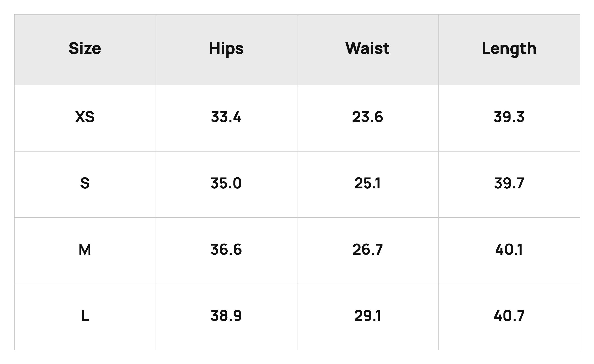Click the S hips value 35.0
The image size is (594, 364).
point(226,183)
